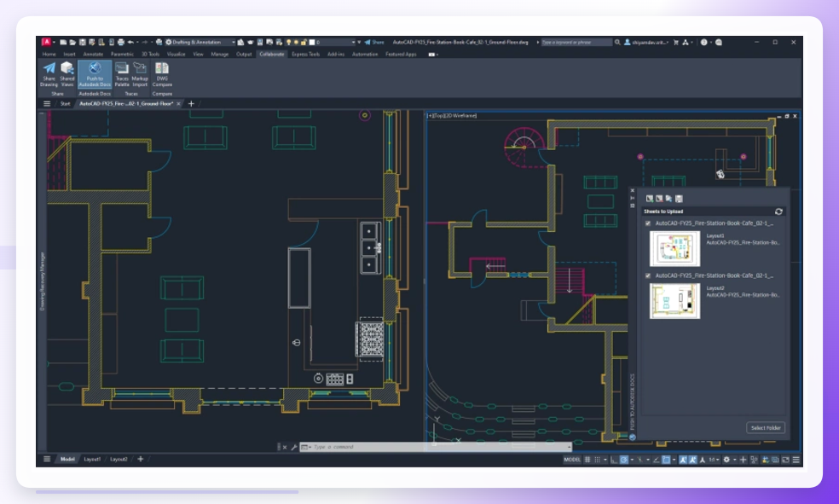Toggle the MODEL space button in the status bar
Image resolution: width=839 pixels, height=504 pixels.
coord(572,460)
